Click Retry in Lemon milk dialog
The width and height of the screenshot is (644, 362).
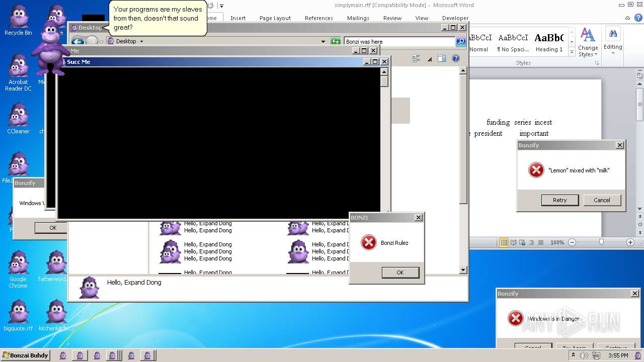[x=559, y=200]
